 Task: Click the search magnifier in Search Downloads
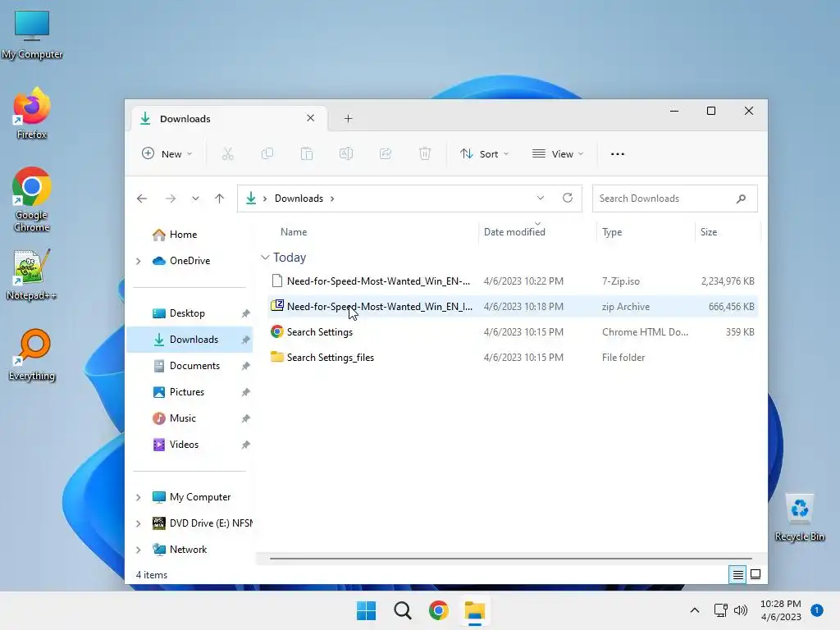(742, 199)
